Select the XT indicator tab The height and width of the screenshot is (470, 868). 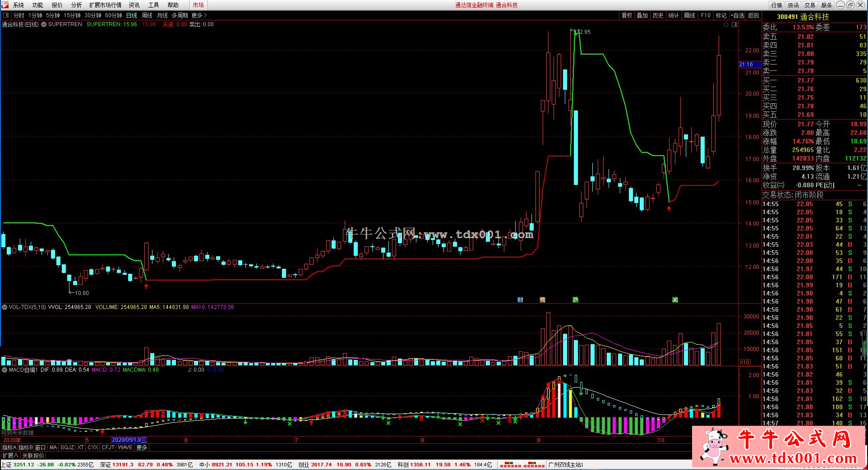(81, 447)
